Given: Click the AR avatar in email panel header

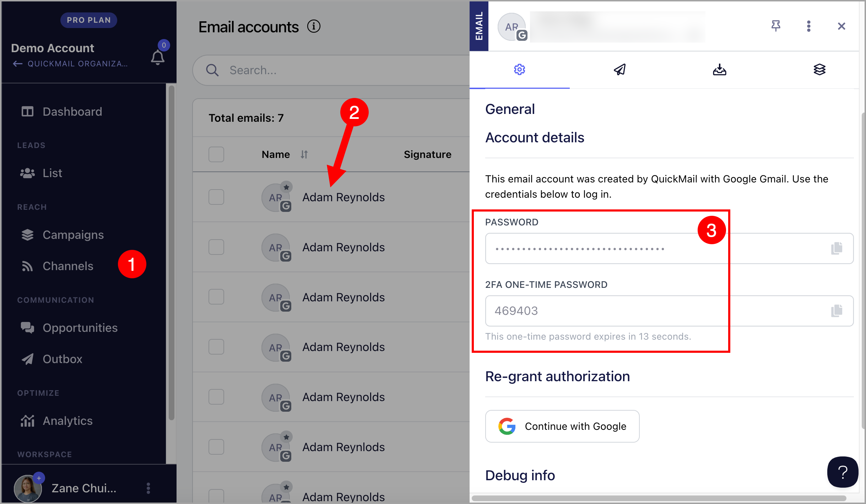Looking at the screenshot, I should pyautogui.click(x=512, y=27).
